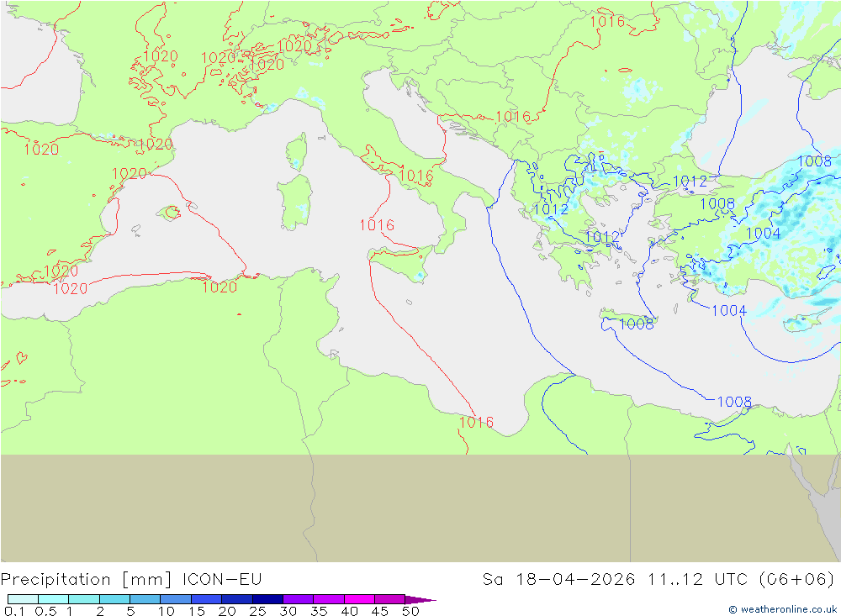Click the '0.1' legend value
Screen dimensions: 841x616
pyautogui.click(x=14, y=611)
